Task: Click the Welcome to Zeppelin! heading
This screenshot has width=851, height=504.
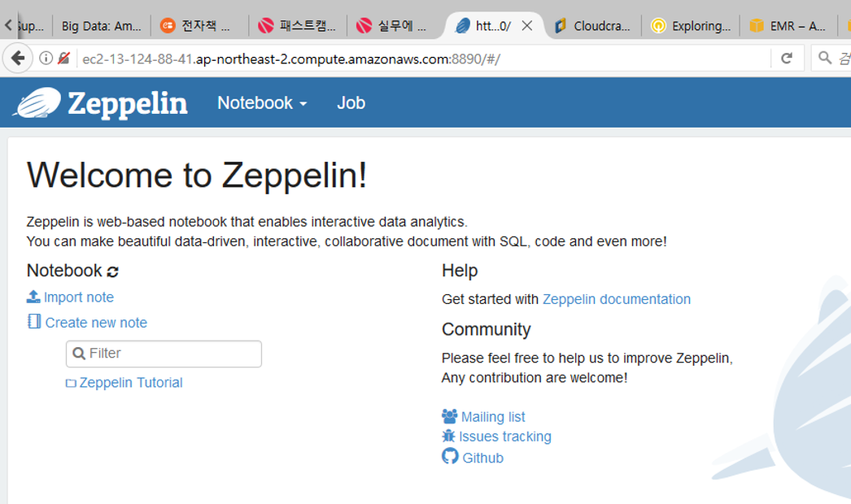Action: pos(197,176)
